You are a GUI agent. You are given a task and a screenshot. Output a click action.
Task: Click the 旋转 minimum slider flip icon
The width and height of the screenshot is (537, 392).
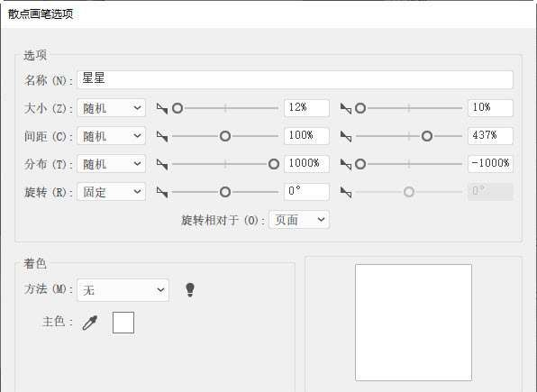pos(162,192)
